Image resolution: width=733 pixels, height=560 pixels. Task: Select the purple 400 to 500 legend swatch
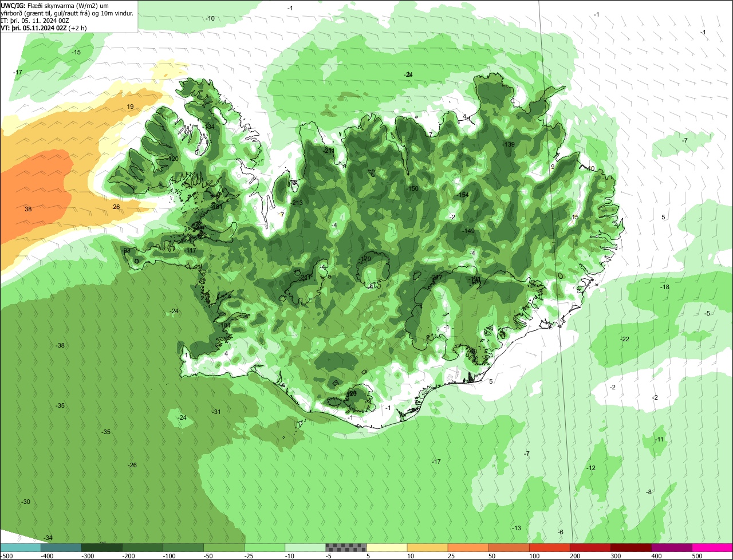[x=671, y=547]
